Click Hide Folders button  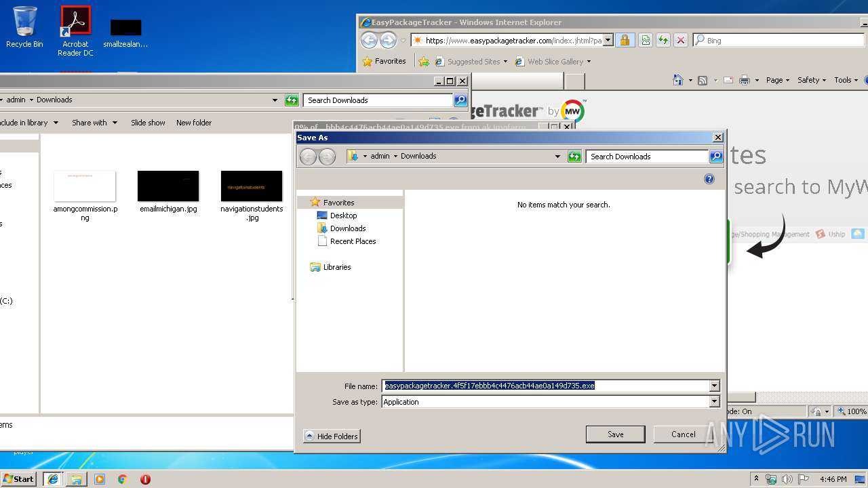(x=332, y=436)
